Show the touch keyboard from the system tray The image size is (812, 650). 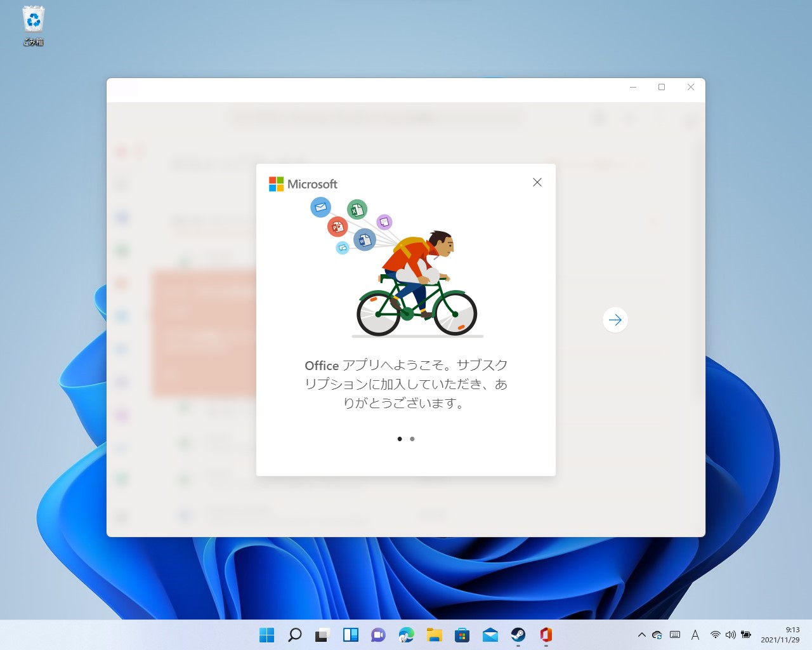675,634
